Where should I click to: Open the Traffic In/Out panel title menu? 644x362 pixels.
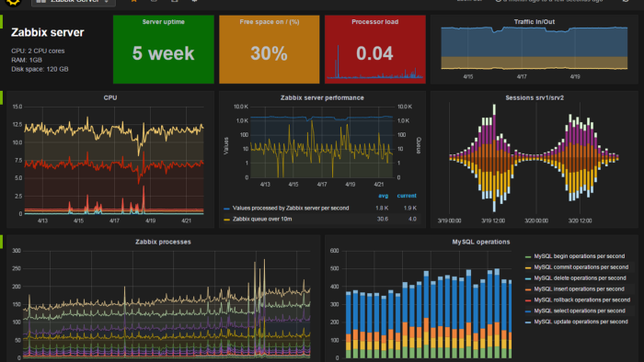pos(535,22)
